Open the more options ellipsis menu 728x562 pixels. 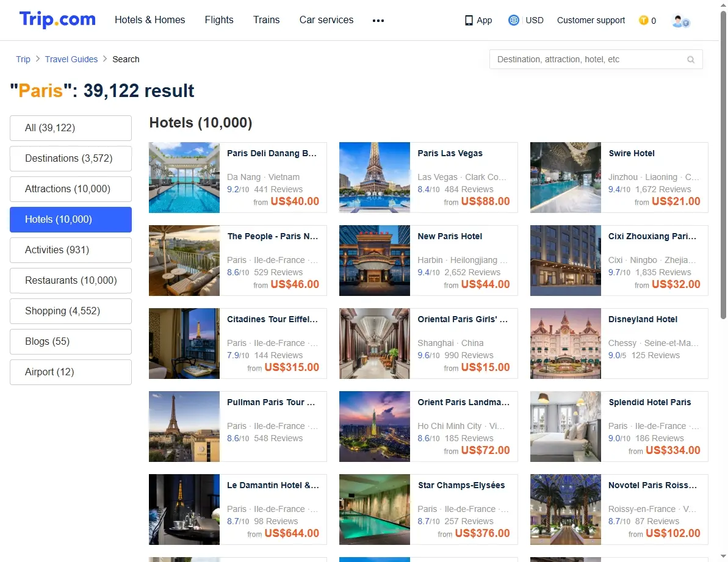point(378,20)
